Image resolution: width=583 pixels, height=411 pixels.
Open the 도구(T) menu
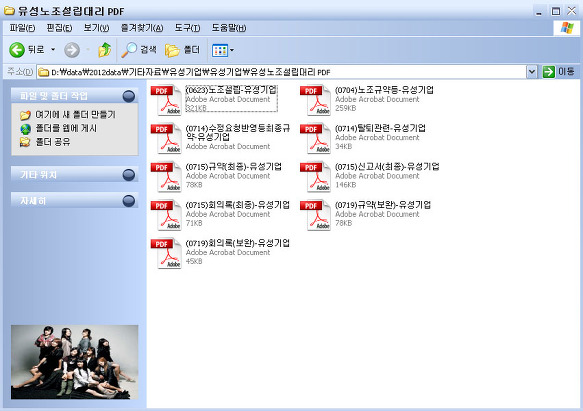tap(187, 28)
